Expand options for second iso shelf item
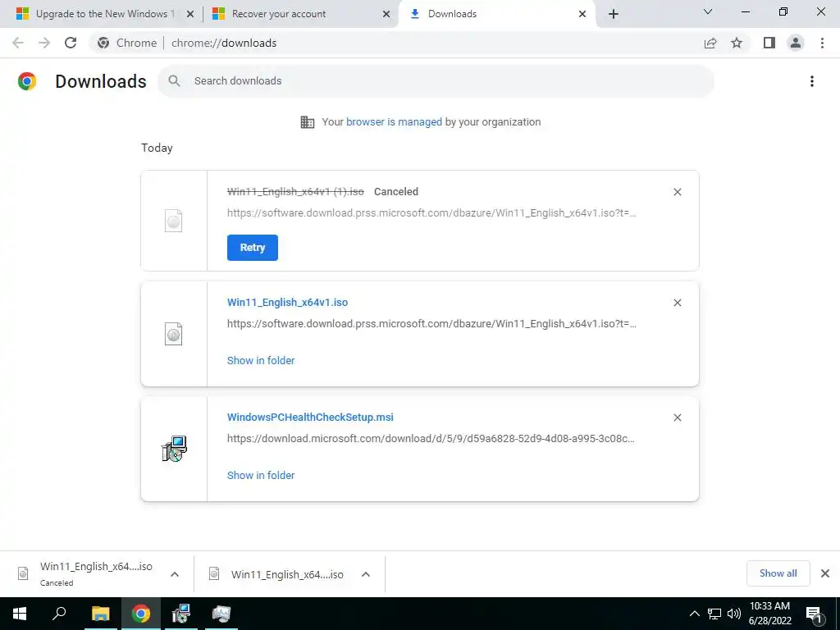The width and height of the screenshot is (840, 630). pos(366,574)
